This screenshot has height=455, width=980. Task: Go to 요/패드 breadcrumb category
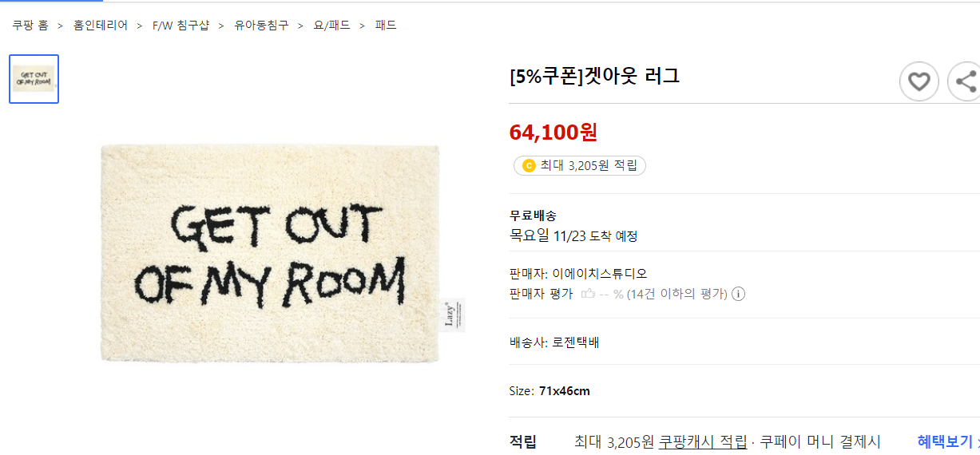pos(332,26)
